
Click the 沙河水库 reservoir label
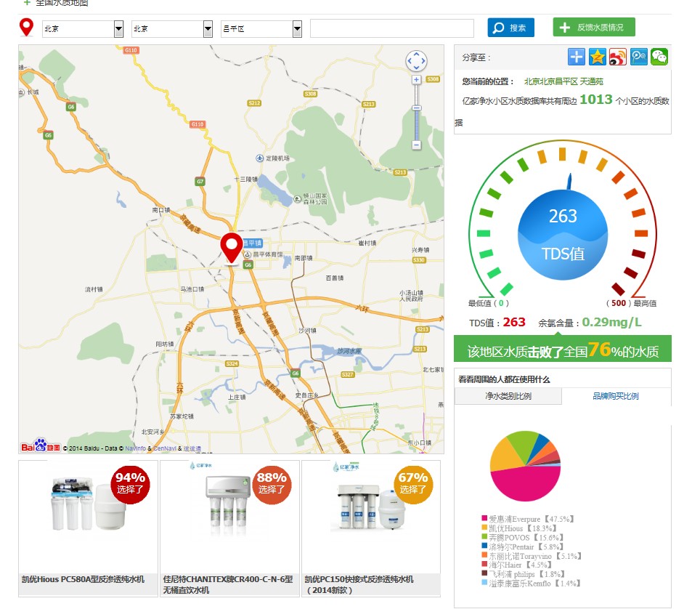click(x=349, y=351)
